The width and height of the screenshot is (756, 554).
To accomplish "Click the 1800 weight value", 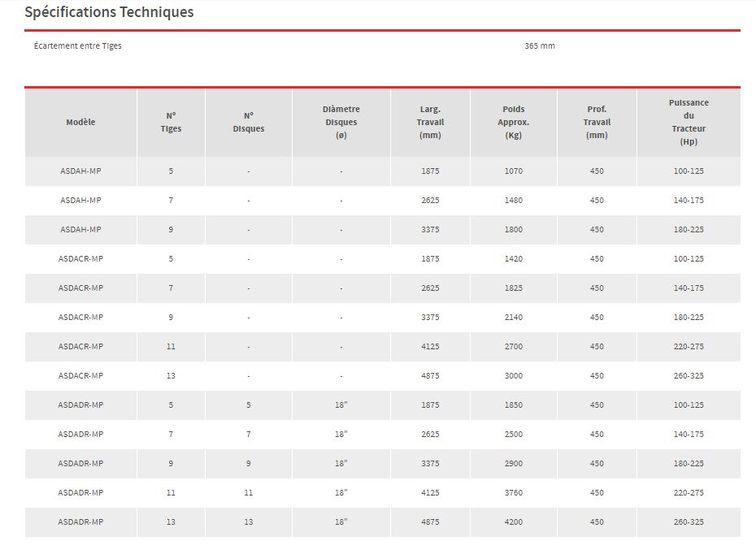I will 514,230.
